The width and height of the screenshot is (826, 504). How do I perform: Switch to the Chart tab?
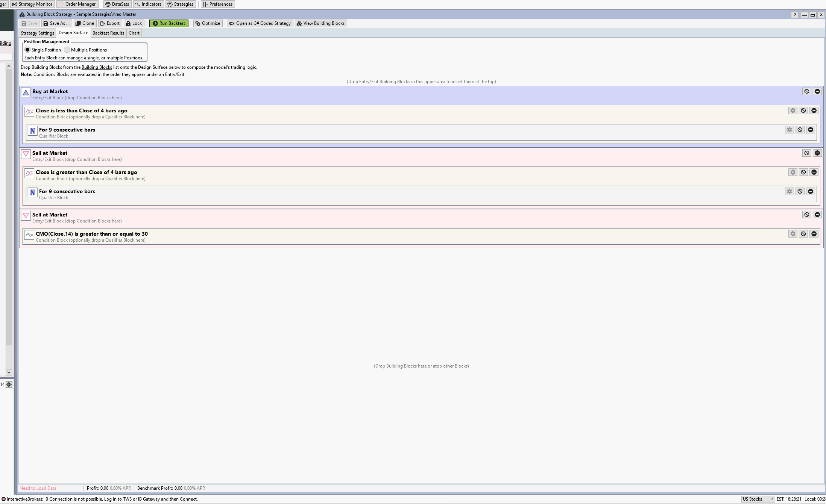[x=134, y=33]
